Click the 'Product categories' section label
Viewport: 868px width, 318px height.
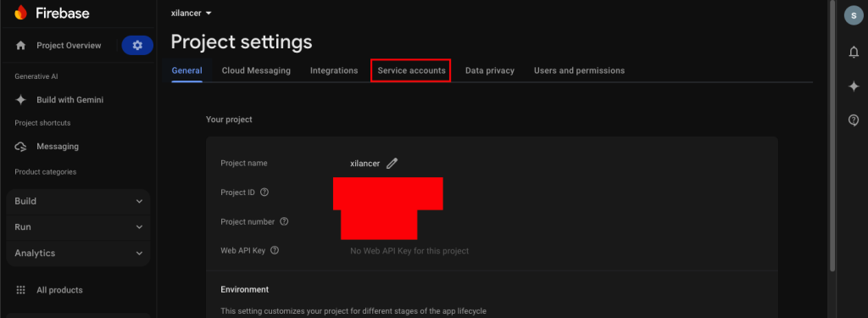46,172
